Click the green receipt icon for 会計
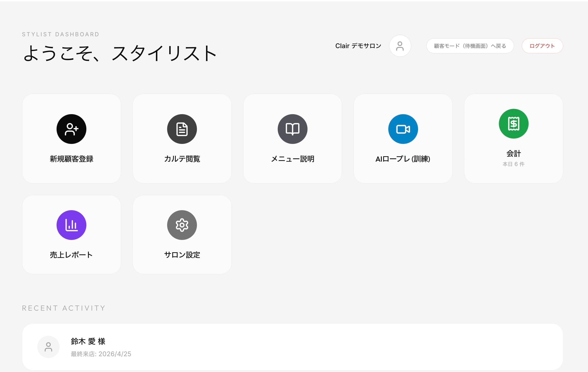 (514, 124)
